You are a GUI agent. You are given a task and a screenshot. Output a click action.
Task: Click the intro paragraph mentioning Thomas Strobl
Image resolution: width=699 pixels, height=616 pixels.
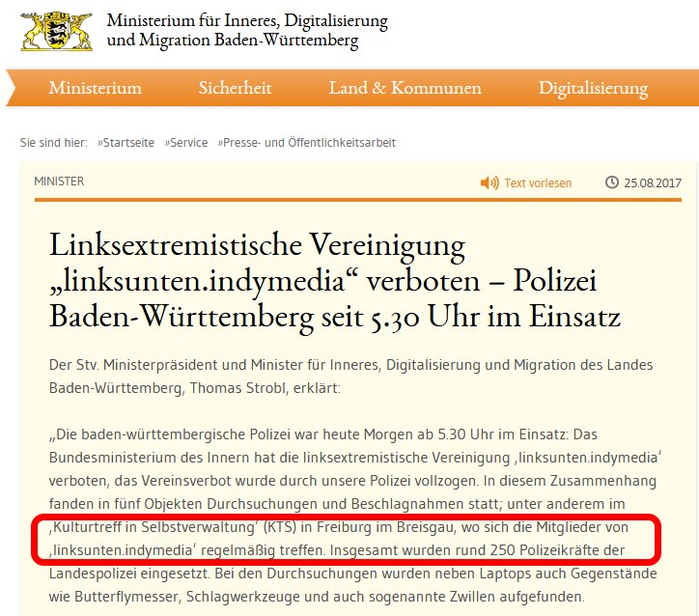pyautogui.click(x=350, y=377)
